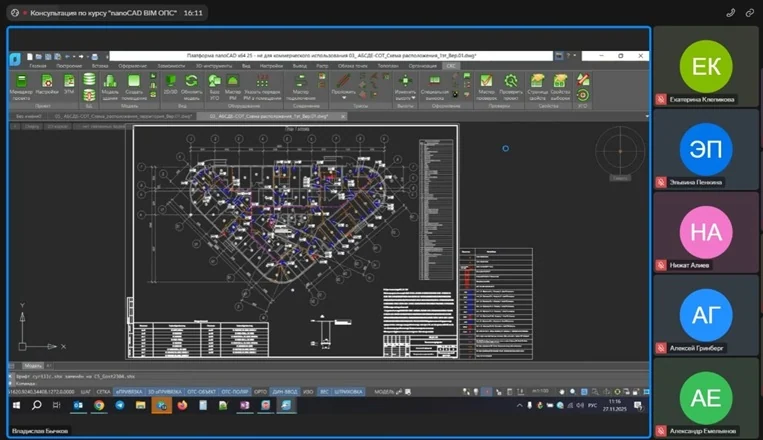Click the ЭТМ icon in ribbon

[x=69, y=84]
